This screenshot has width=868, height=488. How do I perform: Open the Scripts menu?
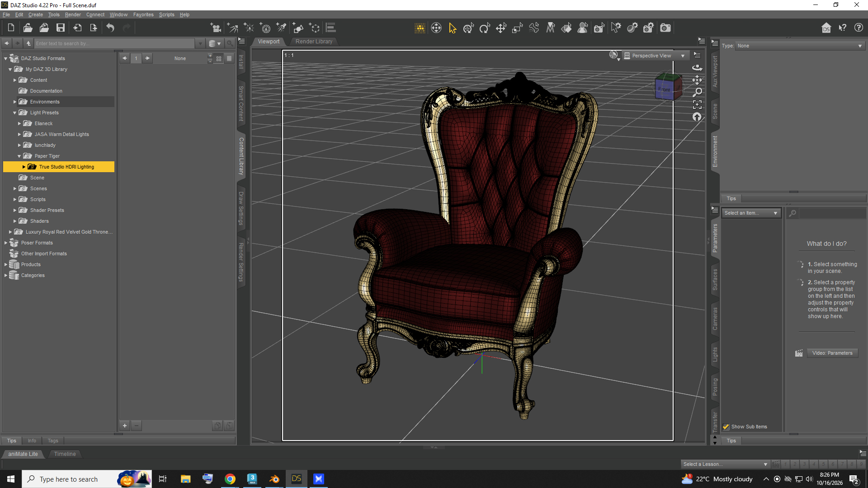pyautogui.click(x=166, y=14)
